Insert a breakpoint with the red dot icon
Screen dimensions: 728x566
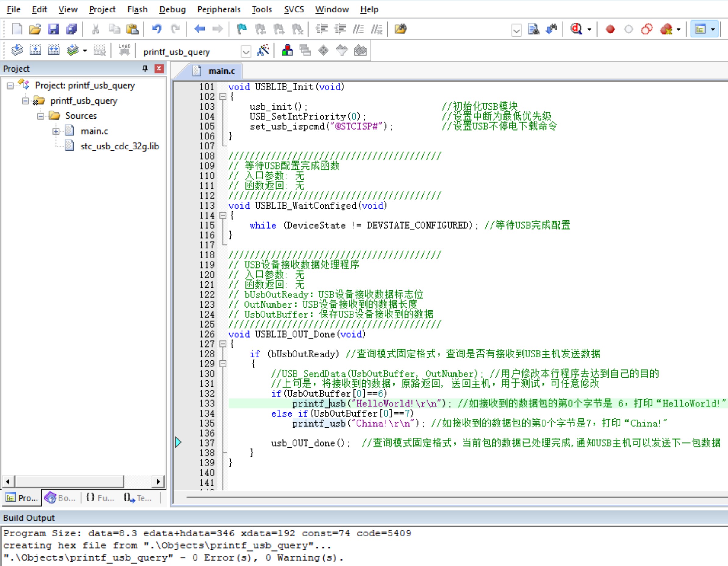(x=610, y=29)
